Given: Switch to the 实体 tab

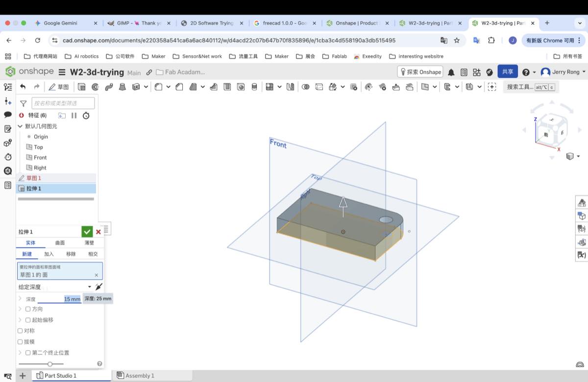Looking at the screenshot, I should click(30, 242).
